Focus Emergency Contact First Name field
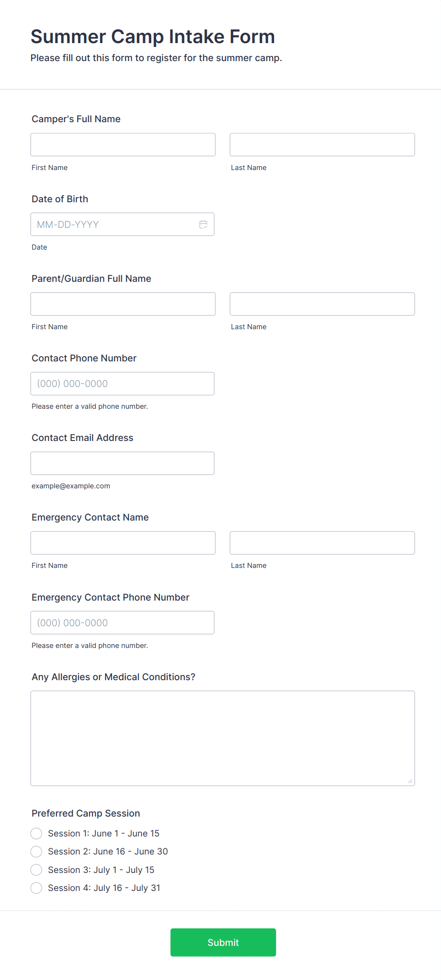441x980 pixels. [123, 543]
